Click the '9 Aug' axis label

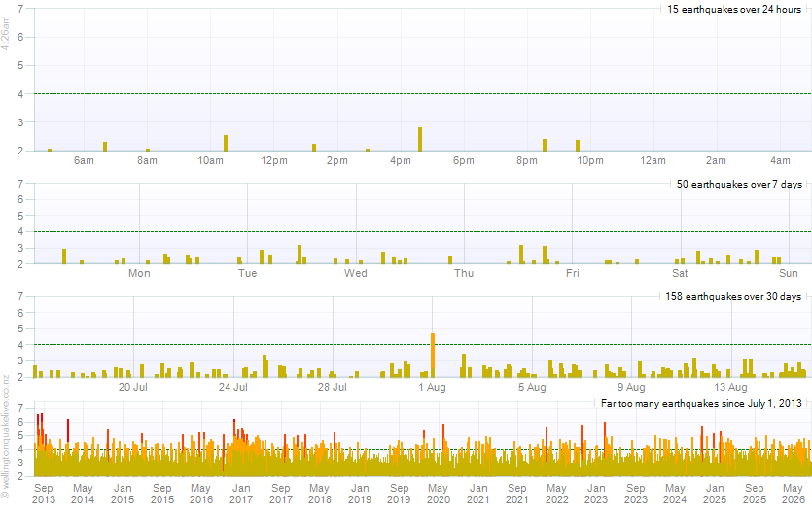(631, 387)
